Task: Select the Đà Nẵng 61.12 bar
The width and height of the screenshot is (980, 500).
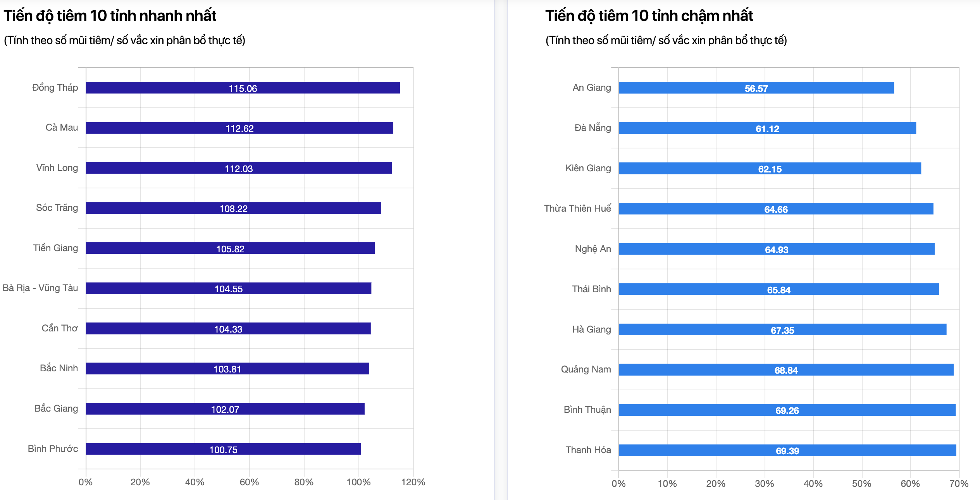Action: tap(767, 128)
